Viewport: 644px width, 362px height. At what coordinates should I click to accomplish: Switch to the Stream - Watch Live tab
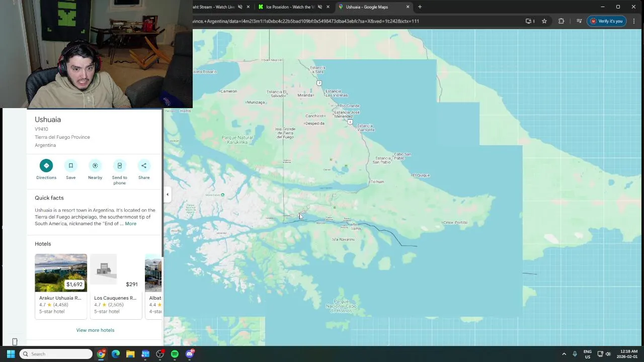pyautogui.click(x=215, y=7)
